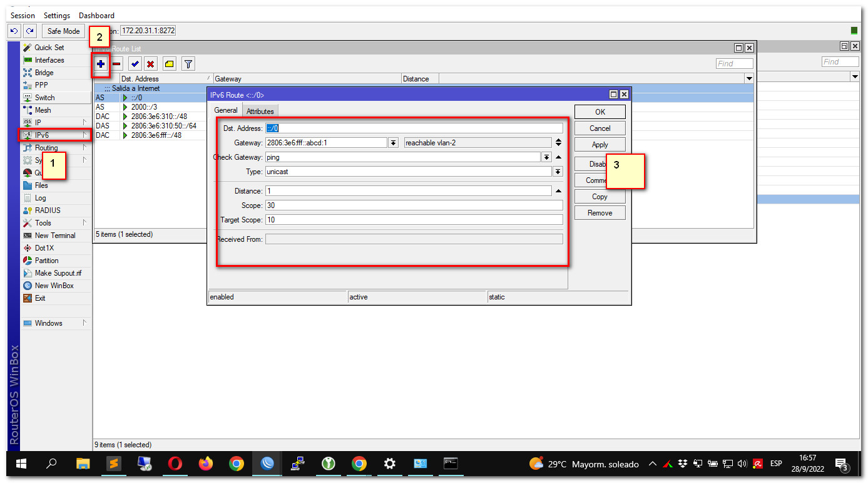868x483 pixels.
Task: Open Firefox from the Windows taskbar
Action: [x=206, y=464]
